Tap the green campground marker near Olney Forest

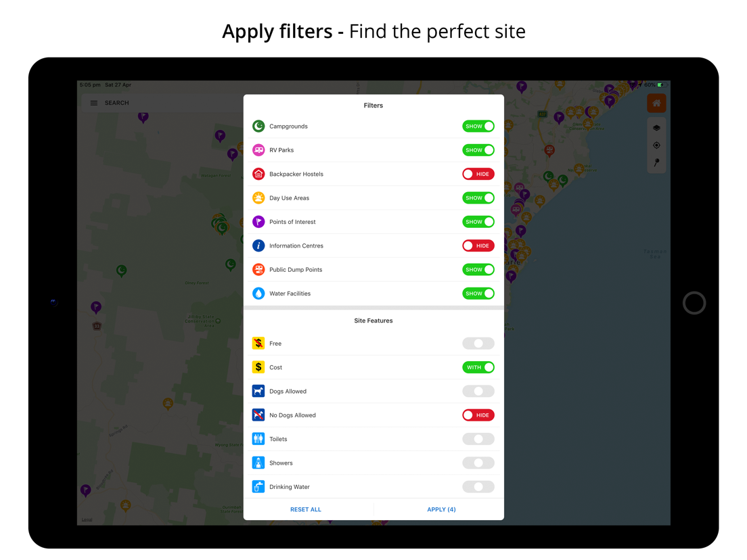pyautogui.click(x=231, y=264)
